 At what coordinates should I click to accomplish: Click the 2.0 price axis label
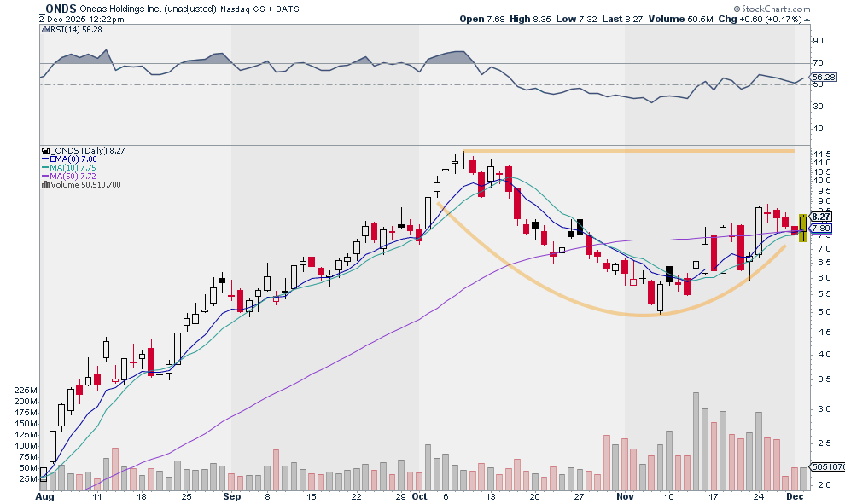click(824, 485)
